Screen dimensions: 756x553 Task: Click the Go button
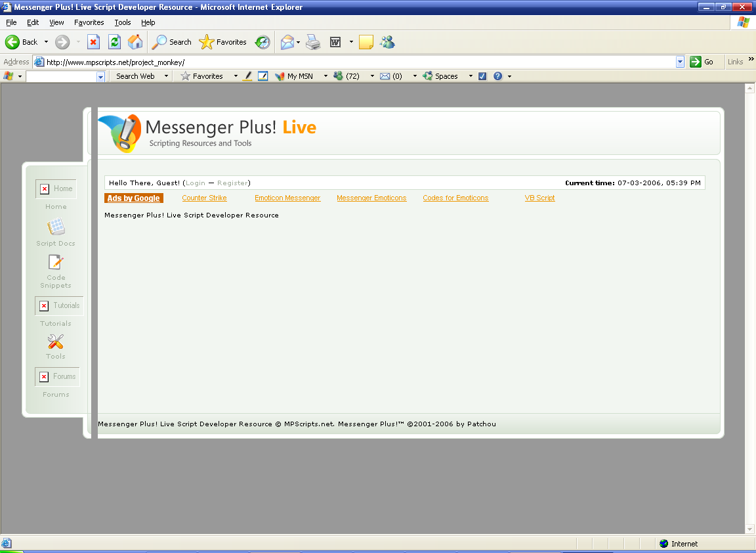(702, 62)
